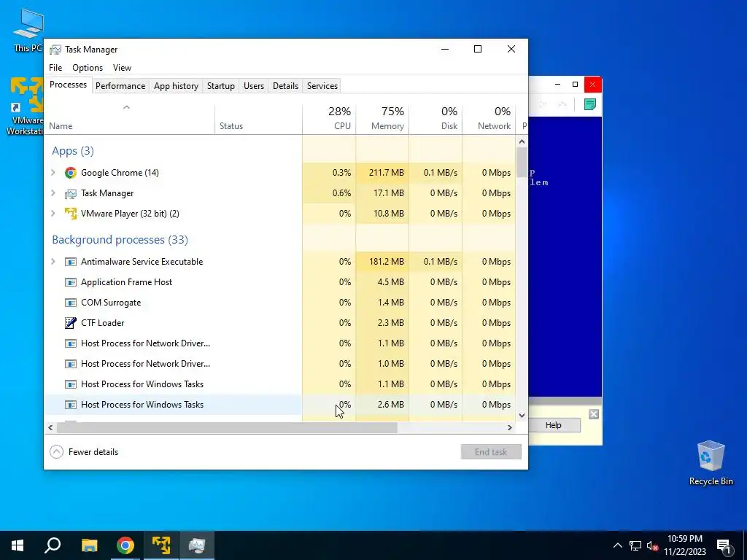747x560 pixels.
Task: Click icon of 1.1 MB Network Driver host process
Action: point(71,343)
